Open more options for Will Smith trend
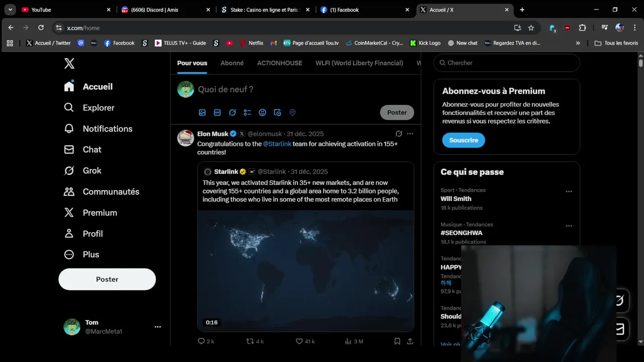 pyautogui.click(x=569, y=192)
